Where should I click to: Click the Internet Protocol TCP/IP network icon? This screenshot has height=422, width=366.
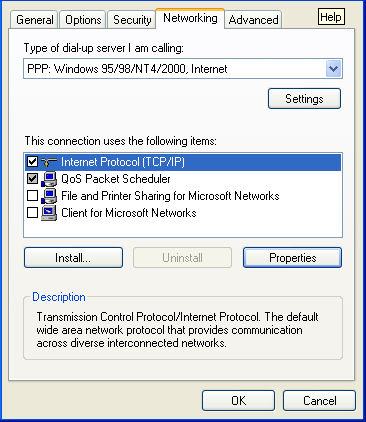pos(49,162)
